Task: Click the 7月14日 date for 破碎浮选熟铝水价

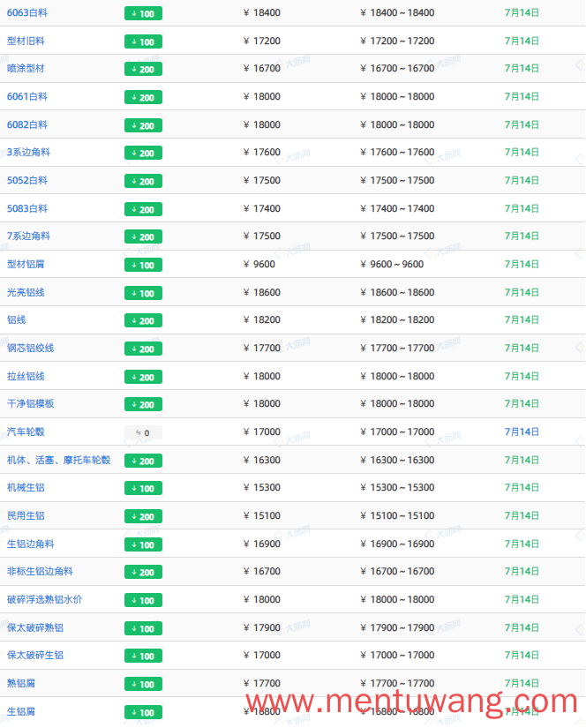Action: pyautogui.click(x=522, y=600)
